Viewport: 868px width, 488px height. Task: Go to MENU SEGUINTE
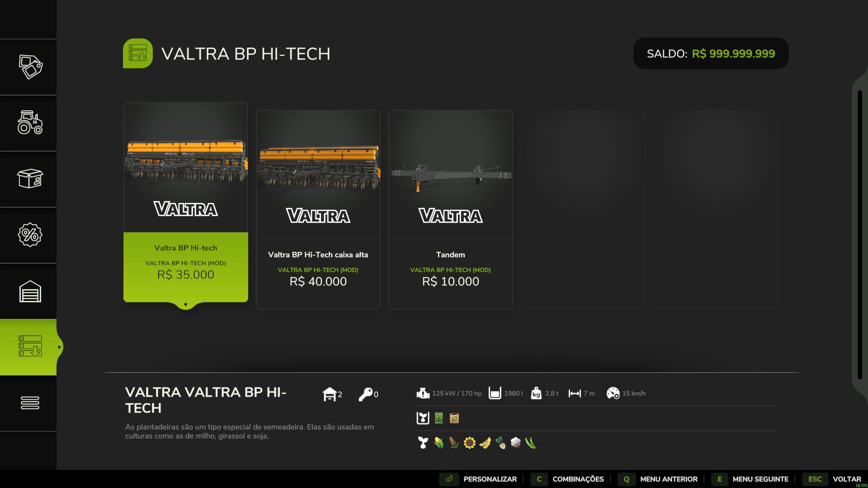click(760, 479)
